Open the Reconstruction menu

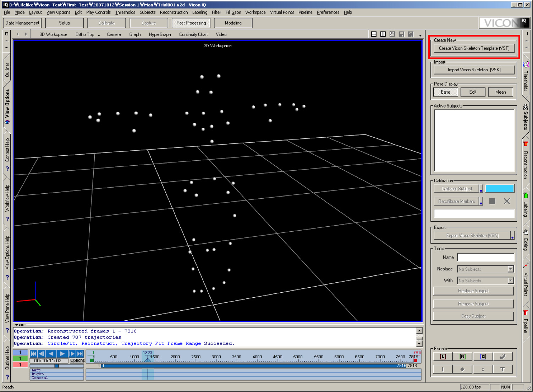pyautogui.click(x=174, y=12)
